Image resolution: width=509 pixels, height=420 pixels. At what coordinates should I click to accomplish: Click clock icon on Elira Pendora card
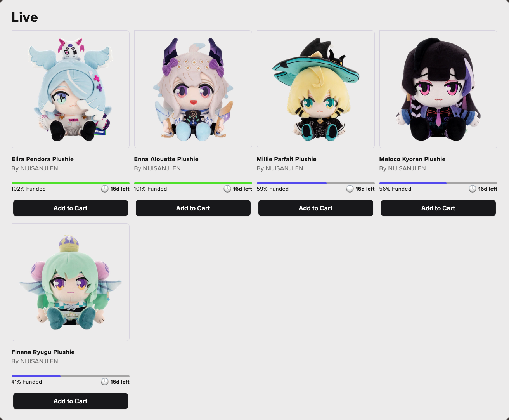[x=105, y=189]
